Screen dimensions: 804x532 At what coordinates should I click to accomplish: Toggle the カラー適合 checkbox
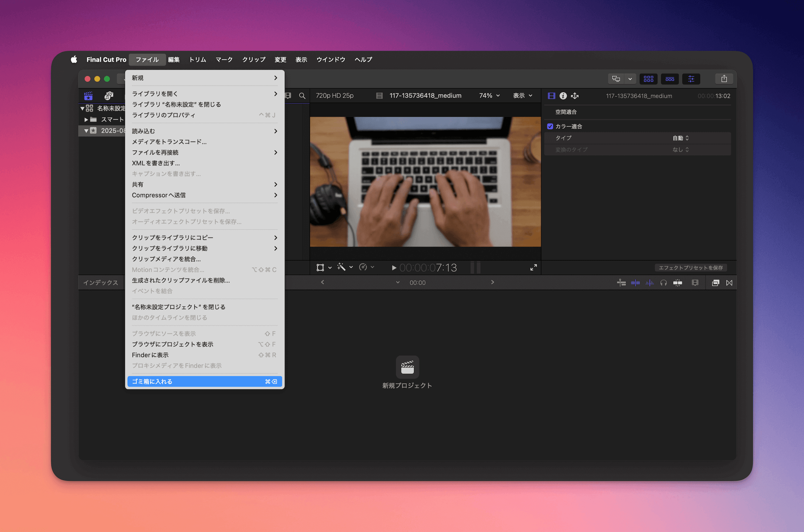coord(550,126)
